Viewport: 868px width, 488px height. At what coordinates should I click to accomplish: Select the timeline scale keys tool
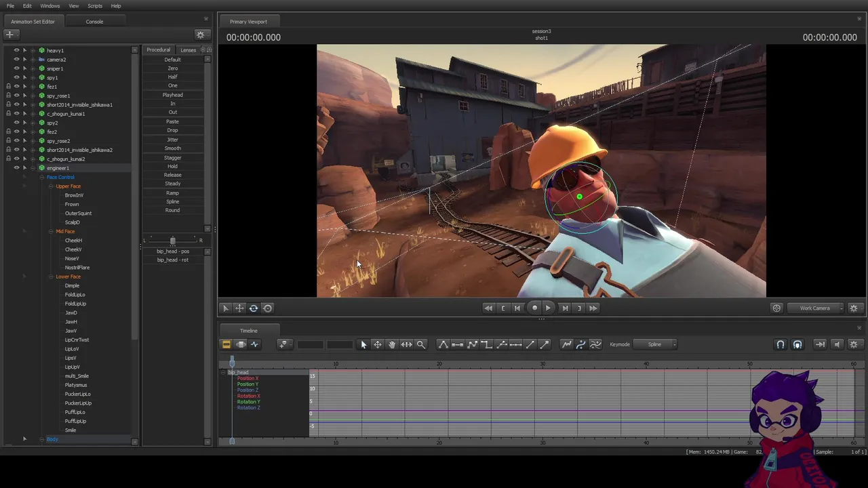[x=406, y=344]
